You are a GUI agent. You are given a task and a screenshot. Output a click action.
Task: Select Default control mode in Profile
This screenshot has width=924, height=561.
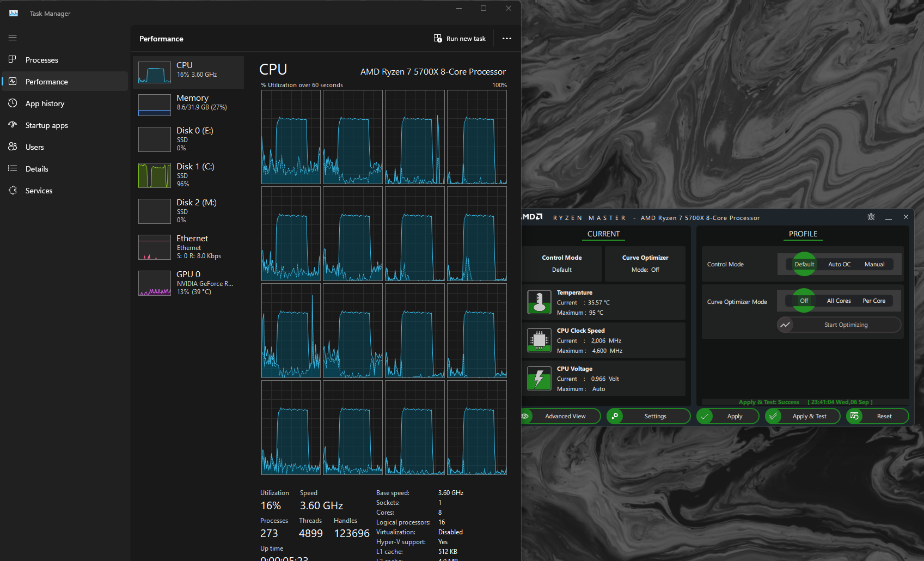tap(804, 264)
